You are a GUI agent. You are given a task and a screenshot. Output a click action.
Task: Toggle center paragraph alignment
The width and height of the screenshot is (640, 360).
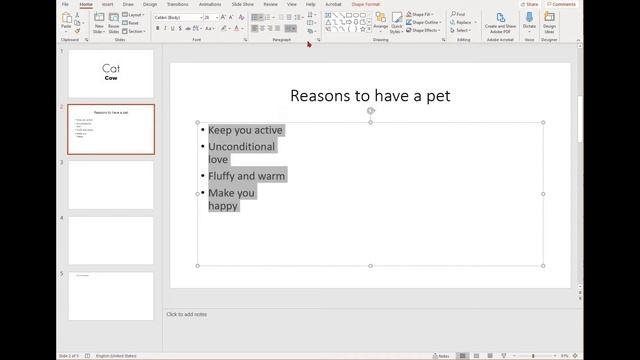(262, 29)
